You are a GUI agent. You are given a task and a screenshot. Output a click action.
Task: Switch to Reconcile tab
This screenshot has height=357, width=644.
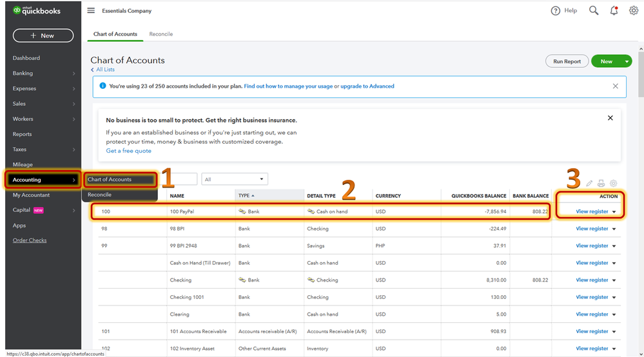(x=161, y=34)
